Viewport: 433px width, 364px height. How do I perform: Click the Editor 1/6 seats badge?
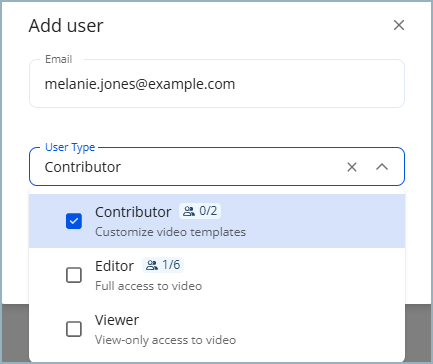point(163,265)
